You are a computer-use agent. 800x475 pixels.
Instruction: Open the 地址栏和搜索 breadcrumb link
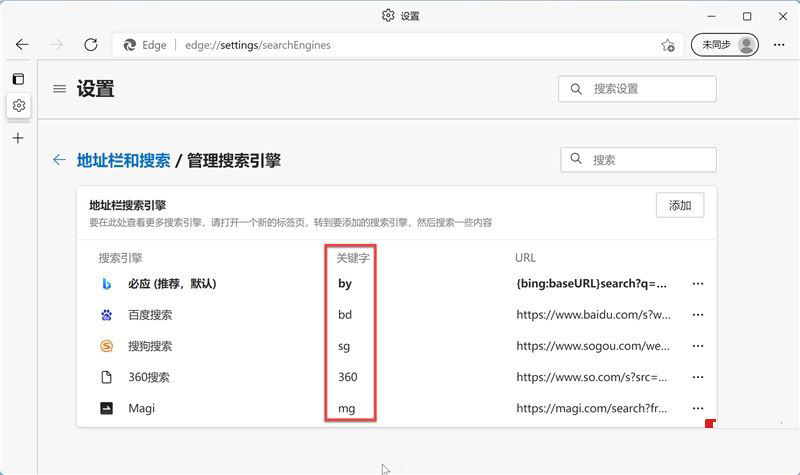click(123, 160)
